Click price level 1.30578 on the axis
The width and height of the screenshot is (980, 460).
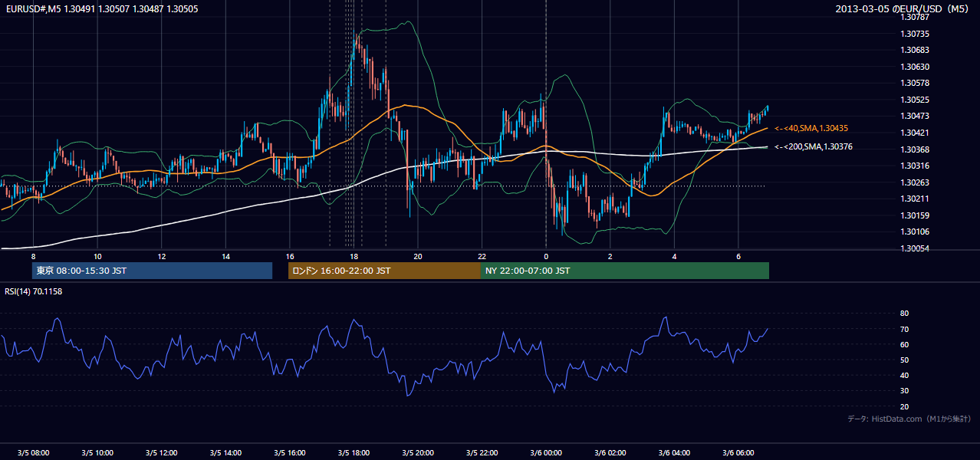916,83
